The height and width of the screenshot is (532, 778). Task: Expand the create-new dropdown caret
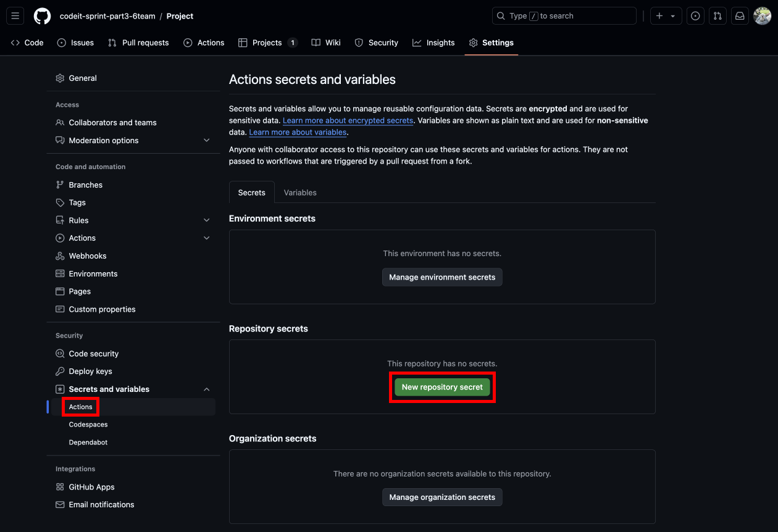(x=673, y=16)
